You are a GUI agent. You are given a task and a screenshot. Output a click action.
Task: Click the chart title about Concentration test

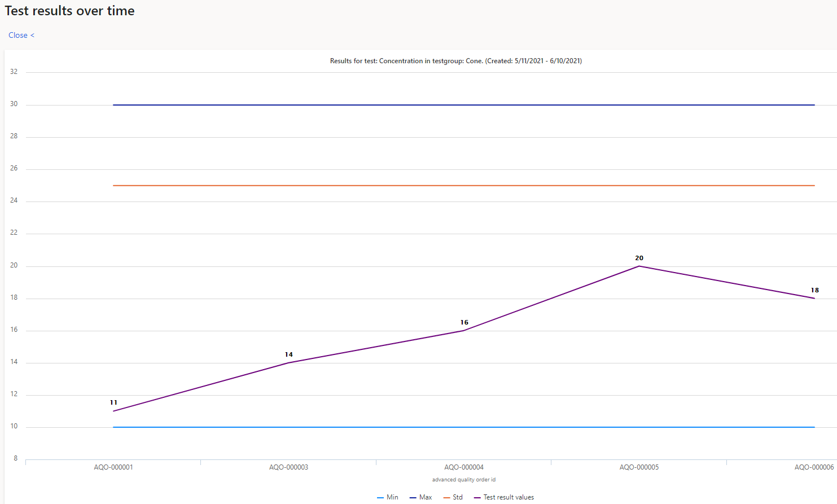456,60
